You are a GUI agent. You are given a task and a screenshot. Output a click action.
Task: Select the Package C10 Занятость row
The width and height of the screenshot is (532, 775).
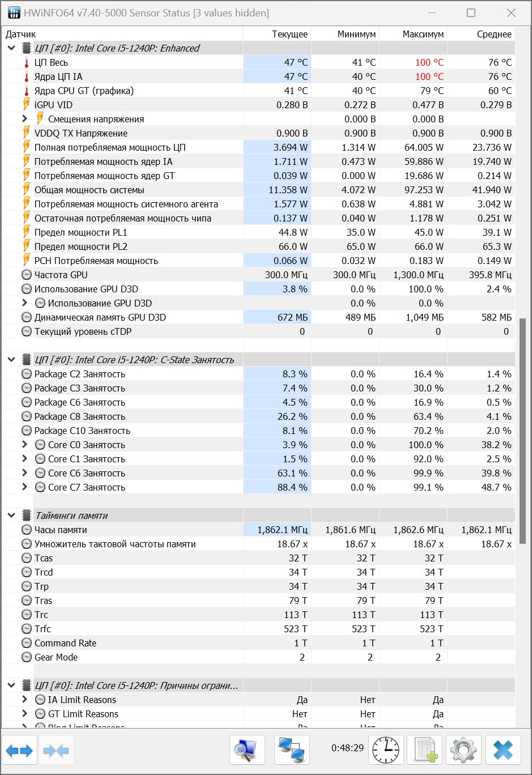[x=258, y=431]
